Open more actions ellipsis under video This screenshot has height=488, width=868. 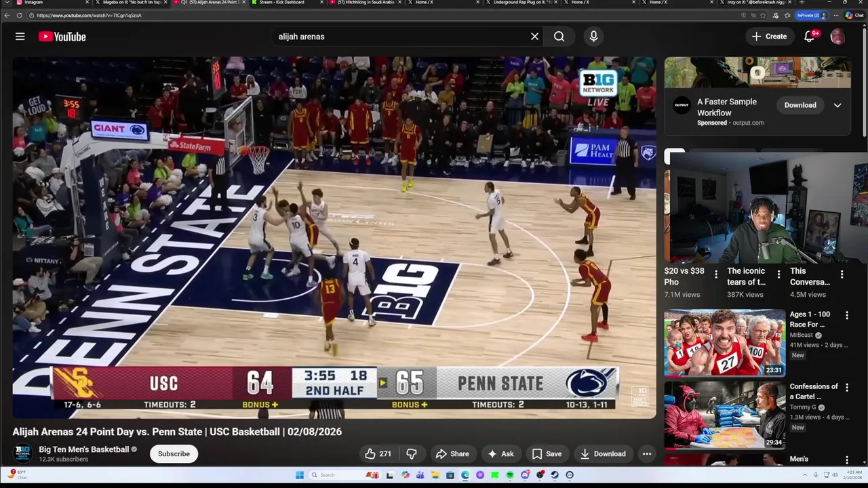point(647,454)
